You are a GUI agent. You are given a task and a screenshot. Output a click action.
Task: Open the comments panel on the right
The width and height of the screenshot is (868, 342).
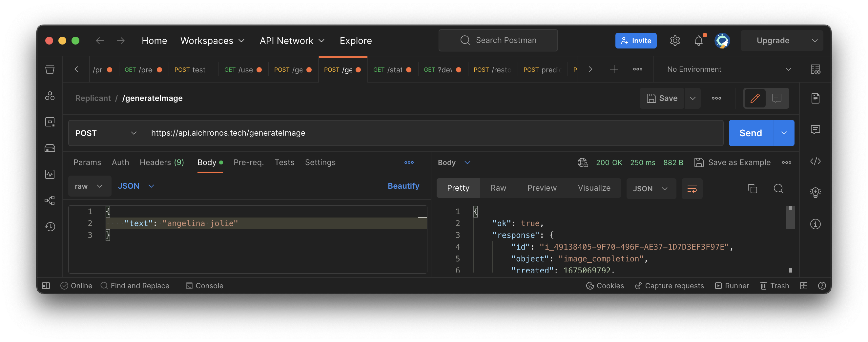click(x=816, y=130)
